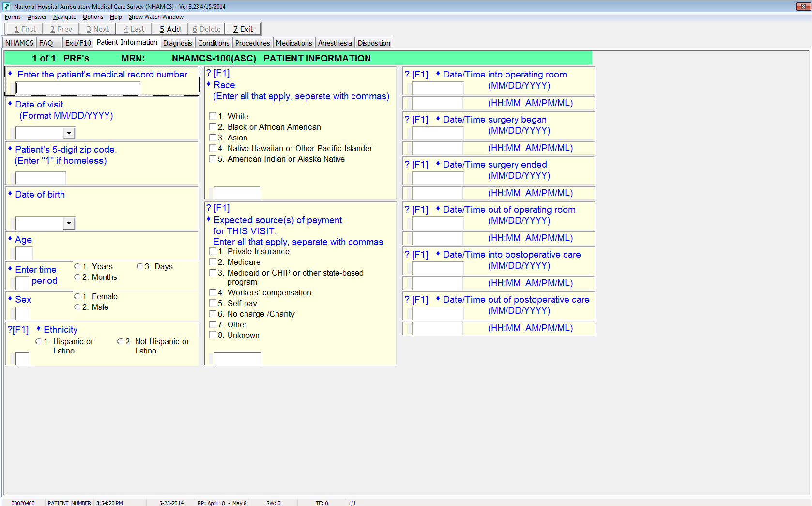Open the Medications tab

(x=293, y=43)
